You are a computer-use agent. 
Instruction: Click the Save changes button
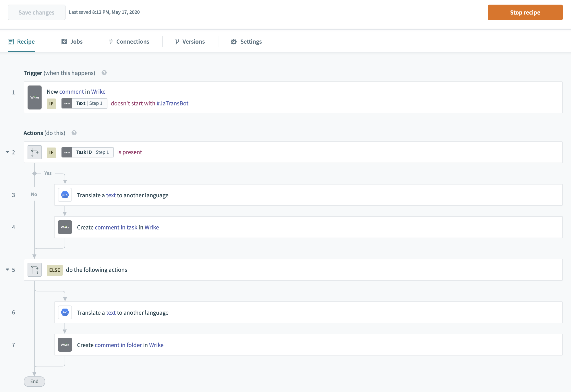tap(36, 12)
